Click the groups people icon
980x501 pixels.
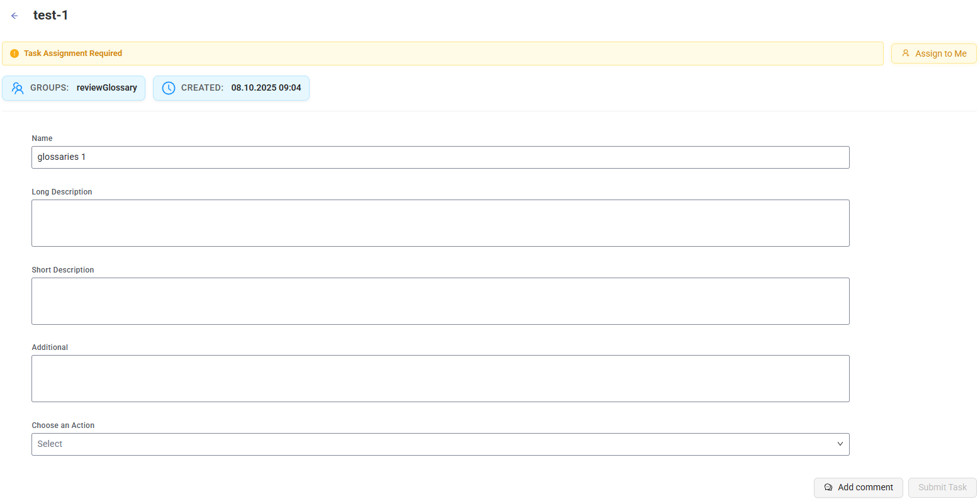[x=18, y=88]
